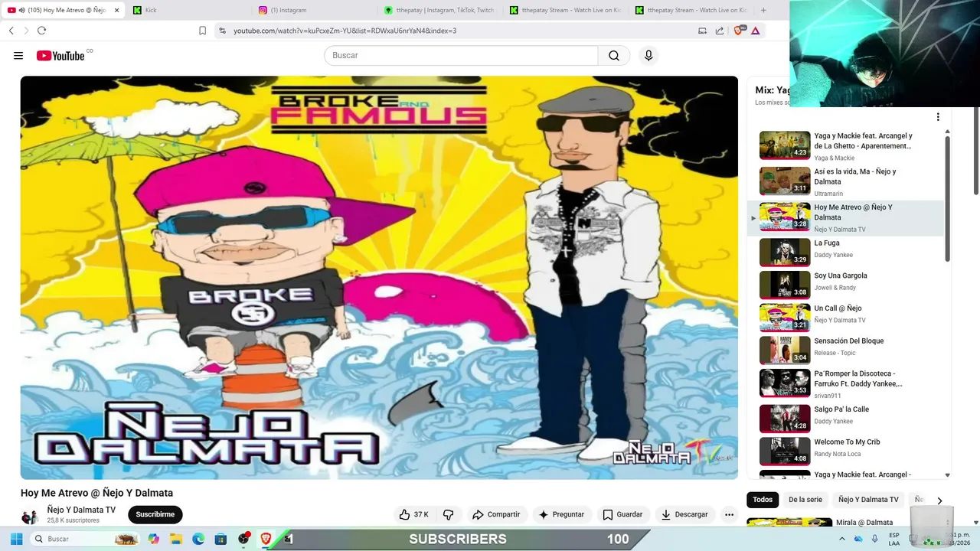Open Brave Shields lion icon

[739, 31]
